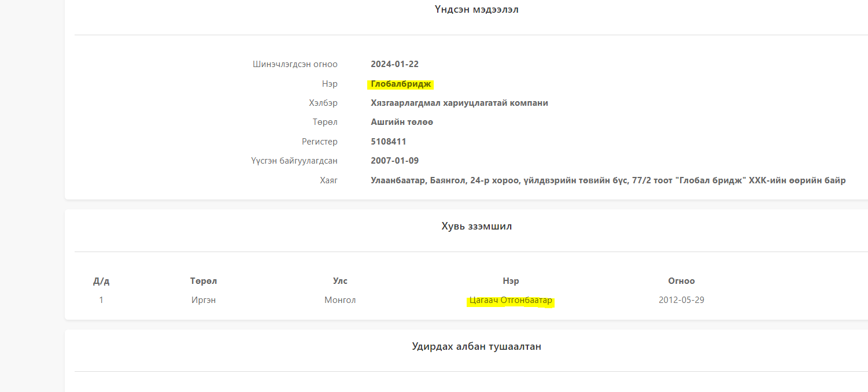Click the Ашгийн төлөө type value
The width and height of the screenshot is (868, 392).
pyautogui.click(x=402, y=122)
